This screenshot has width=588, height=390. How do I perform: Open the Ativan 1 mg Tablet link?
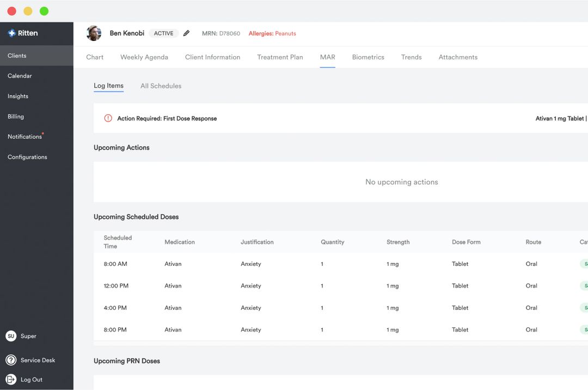click(x=560, y=118)
